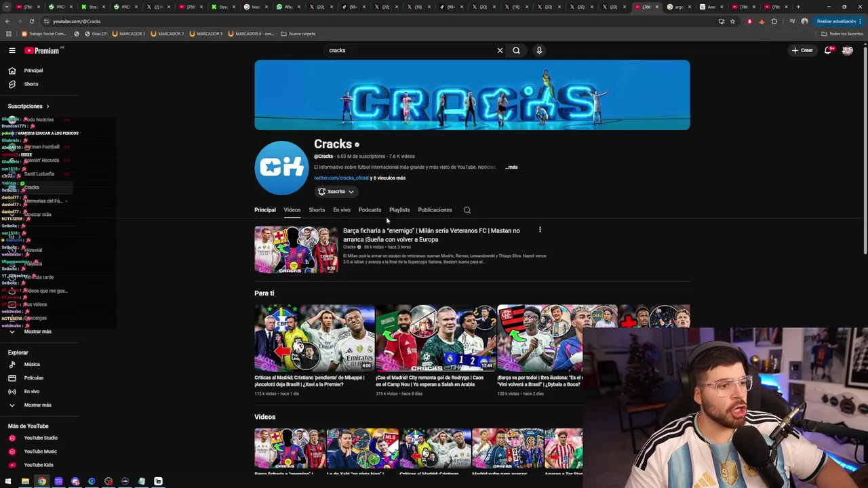Click the Cracks channel avatar logo

coord(281,168)
